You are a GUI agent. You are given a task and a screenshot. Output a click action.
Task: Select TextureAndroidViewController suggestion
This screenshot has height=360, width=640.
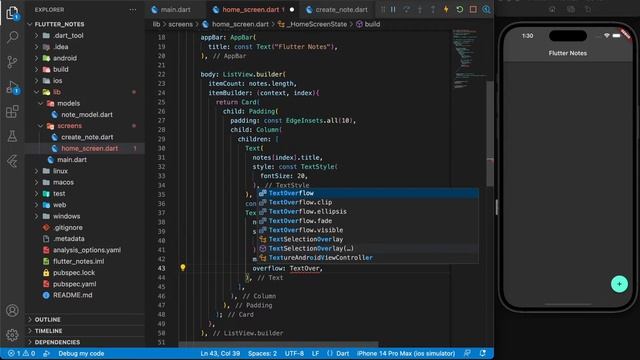[x=368, y=258]
